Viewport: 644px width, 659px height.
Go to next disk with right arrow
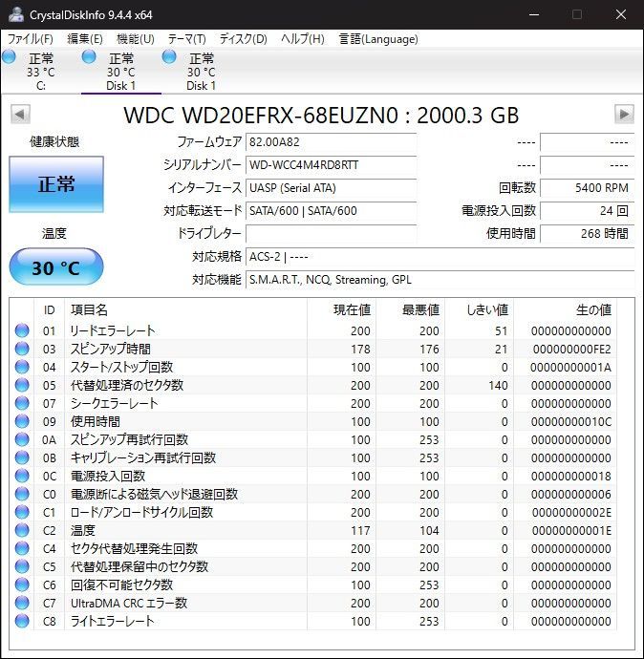(624, 115)
